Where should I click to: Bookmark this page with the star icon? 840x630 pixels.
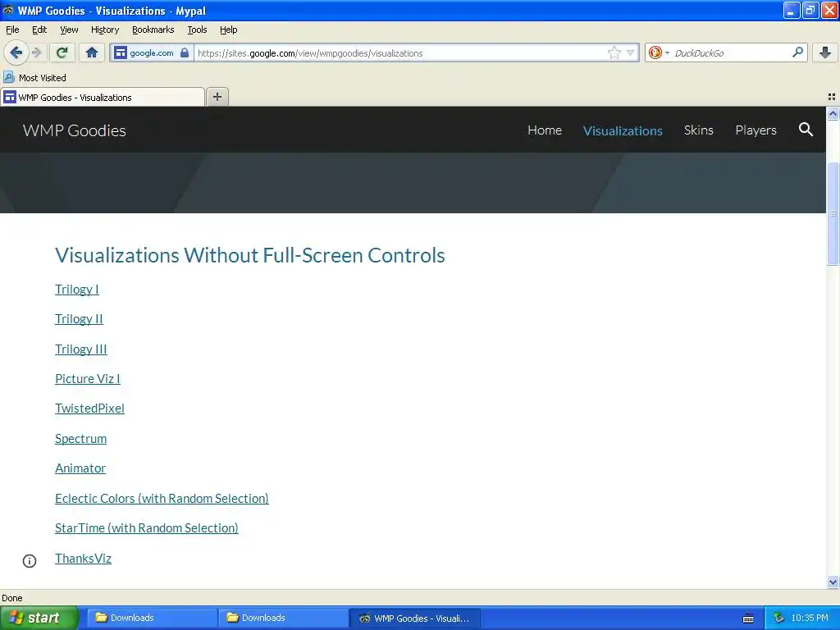[x=614, y=52]
